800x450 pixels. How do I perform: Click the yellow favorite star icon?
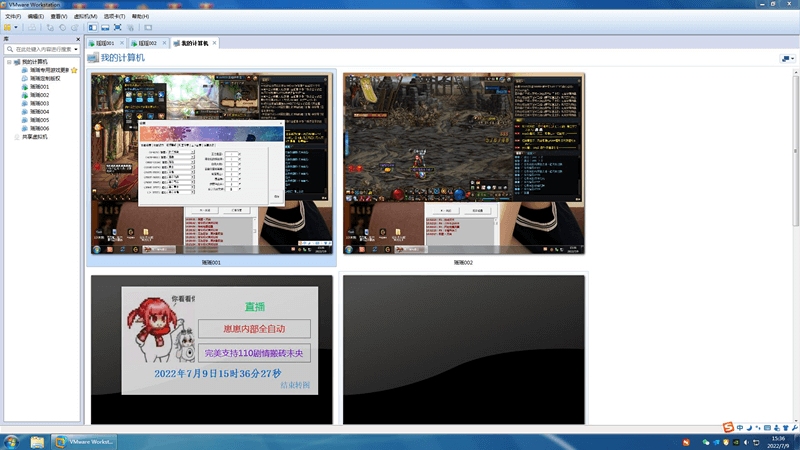74,70
